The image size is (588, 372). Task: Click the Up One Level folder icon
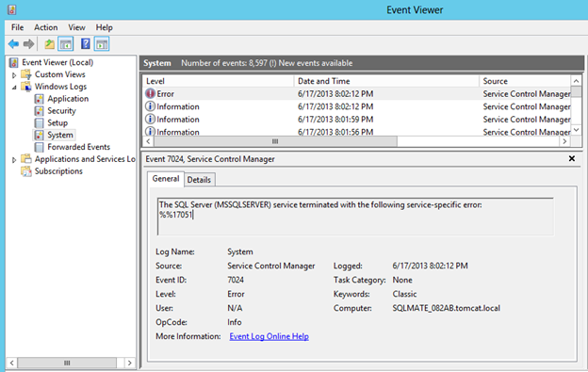[x=49, y=44]
